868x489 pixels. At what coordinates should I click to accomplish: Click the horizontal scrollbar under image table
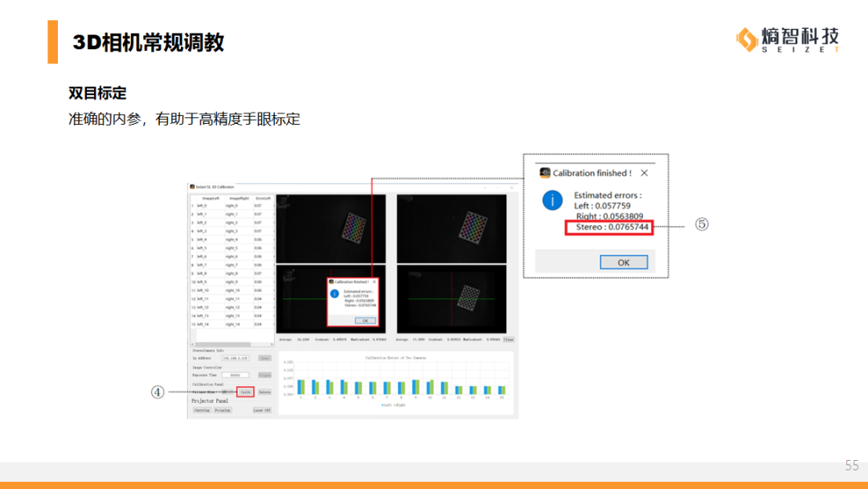coord(232,344)
